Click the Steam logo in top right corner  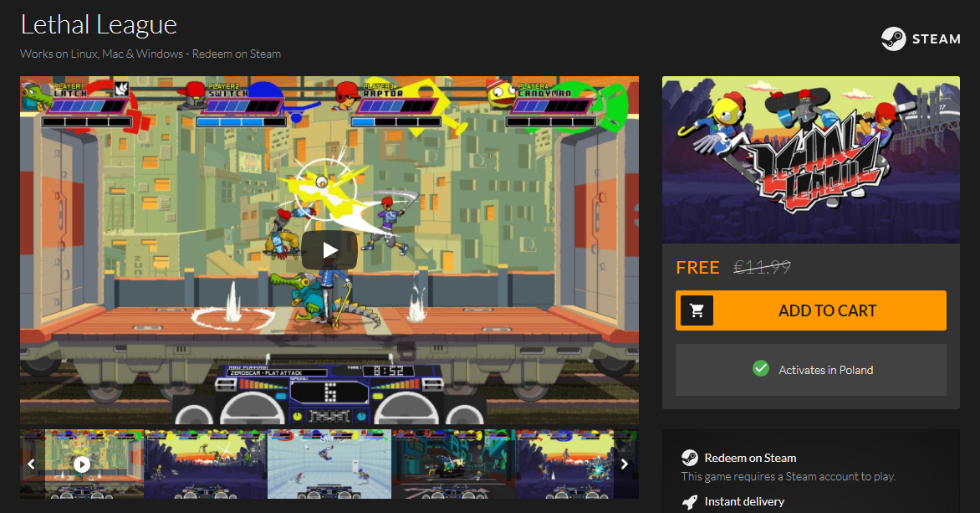(894, 38)
